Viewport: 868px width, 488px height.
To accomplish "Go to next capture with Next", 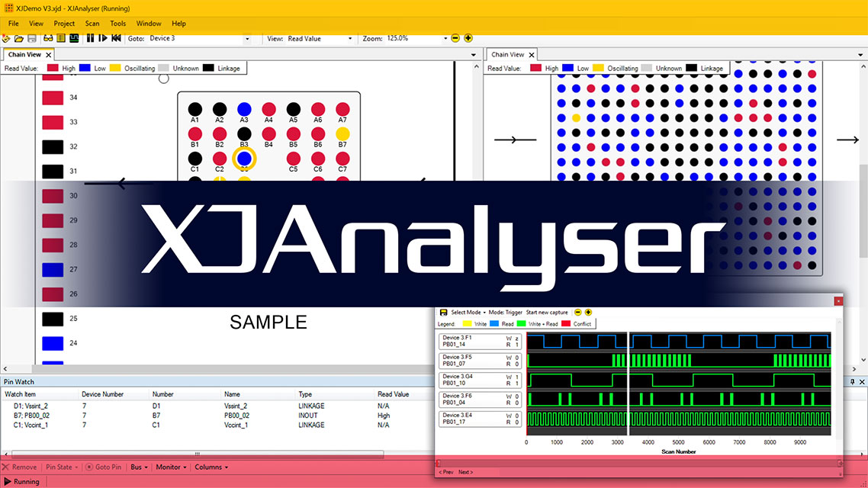I will coord(465,472).
